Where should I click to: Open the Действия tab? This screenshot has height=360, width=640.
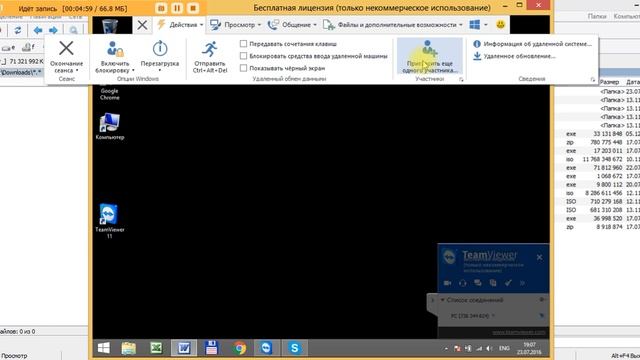pos(180,25)
